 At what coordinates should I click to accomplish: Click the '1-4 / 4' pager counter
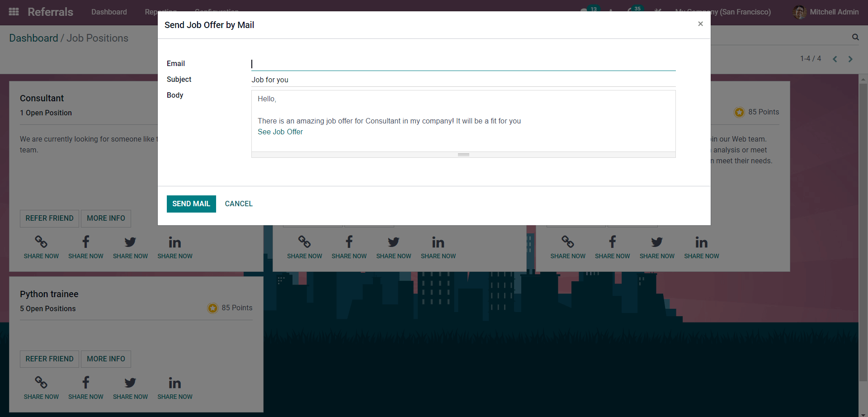[811, 58]
